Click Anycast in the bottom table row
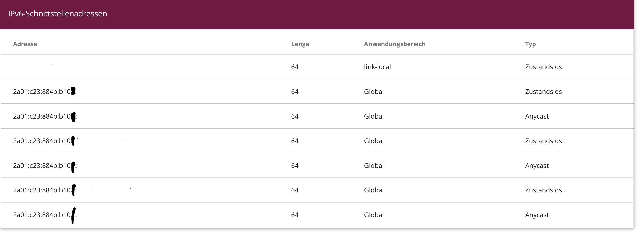Image resolution: width=644 pixels, height=232 pixels. 537,215
